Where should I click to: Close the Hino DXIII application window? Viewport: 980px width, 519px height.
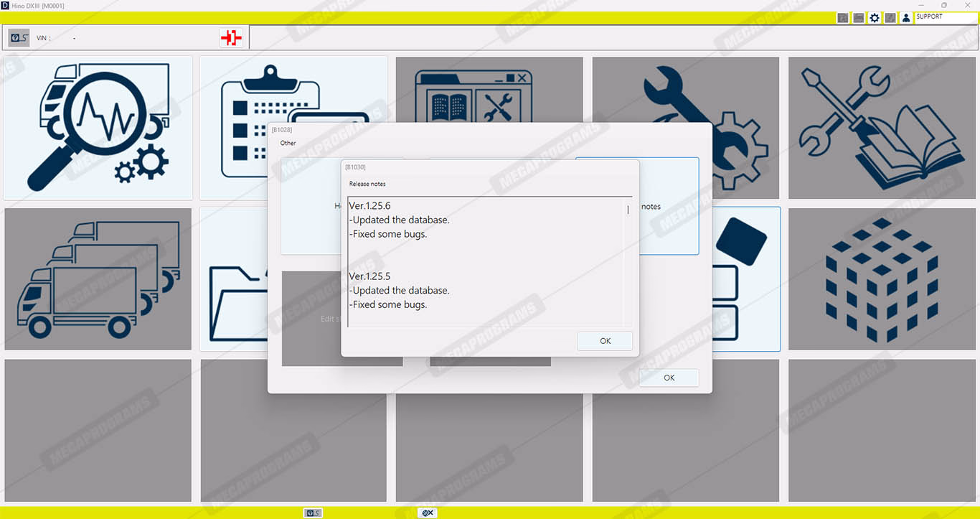tap(966, 5)
